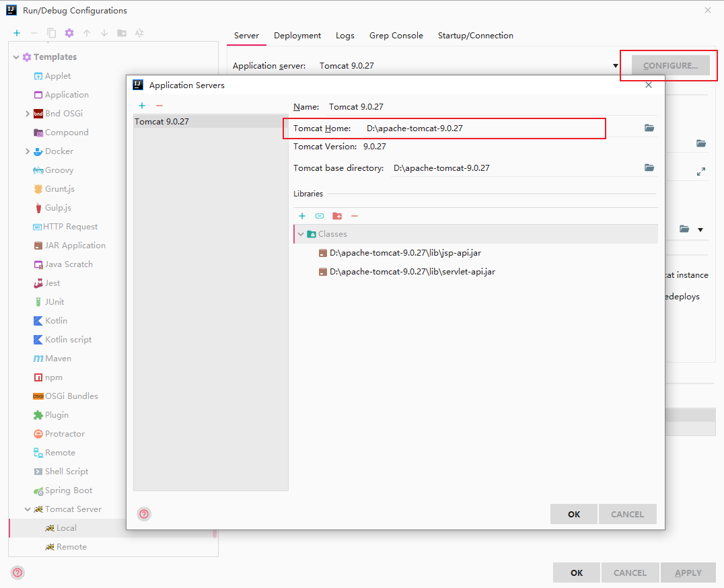
Task: Add new configuration in Run/Debug toolbar
Action: [x=17, y=33]
